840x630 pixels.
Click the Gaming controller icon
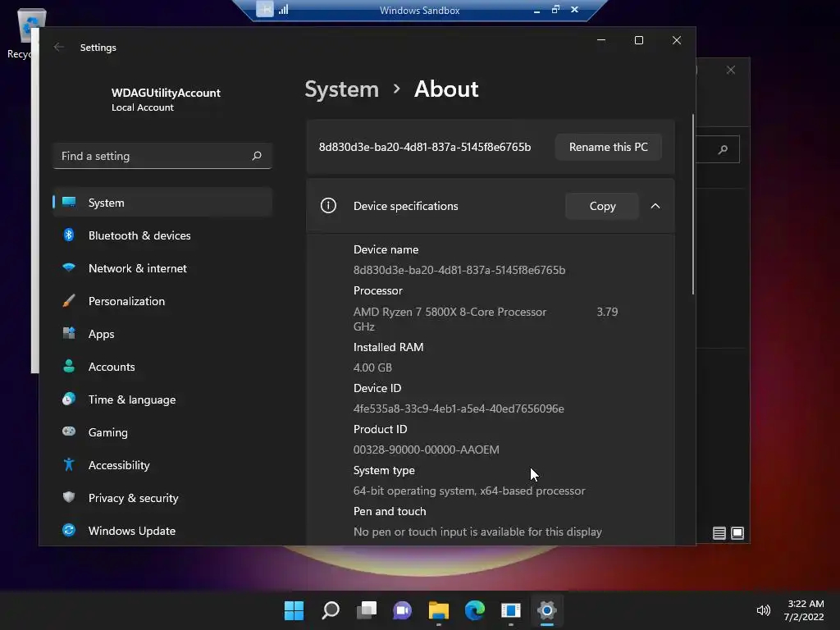click(69, 431)
